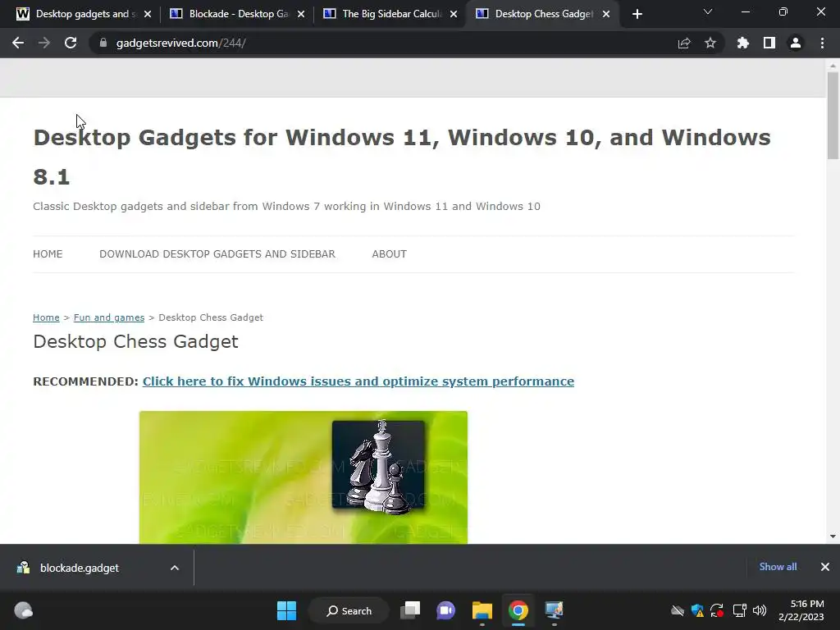Click the page vertical scrollbar thumb
The width and height of the screenshot is (840, 630).
(833, 116)
